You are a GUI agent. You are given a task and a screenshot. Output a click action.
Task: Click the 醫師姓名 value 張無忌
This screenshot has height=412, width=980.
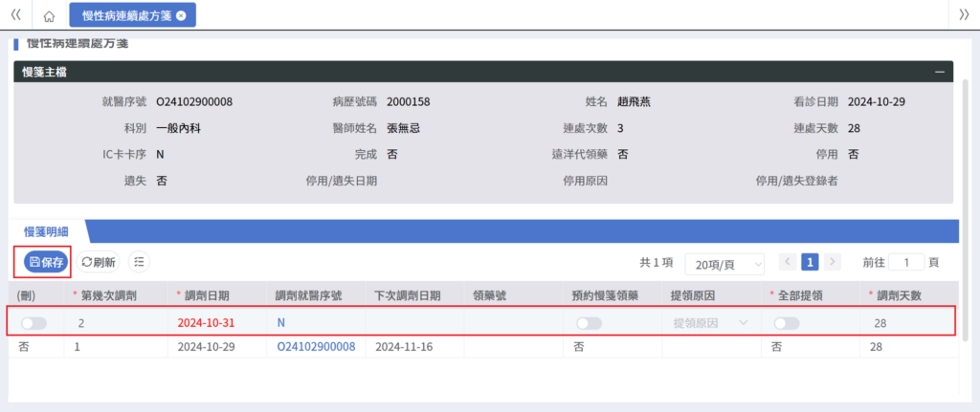click(x=403, y=128)
